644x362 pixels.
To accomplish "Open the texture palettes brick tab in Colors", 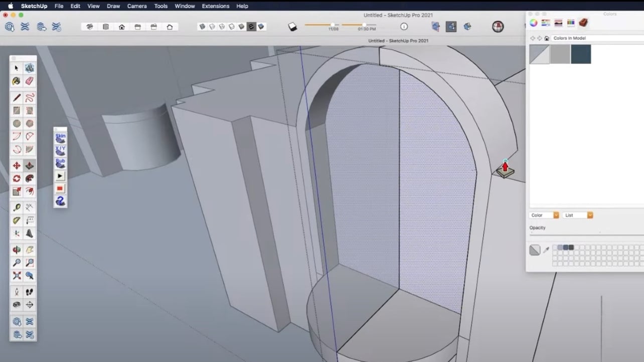I will click(583, 23).
